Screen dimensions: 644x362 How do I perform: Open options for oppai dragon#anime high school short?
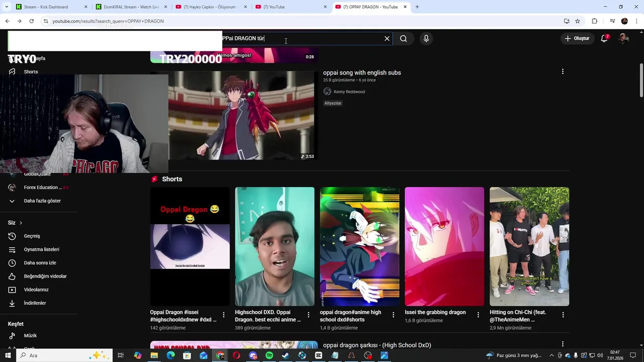393,315
